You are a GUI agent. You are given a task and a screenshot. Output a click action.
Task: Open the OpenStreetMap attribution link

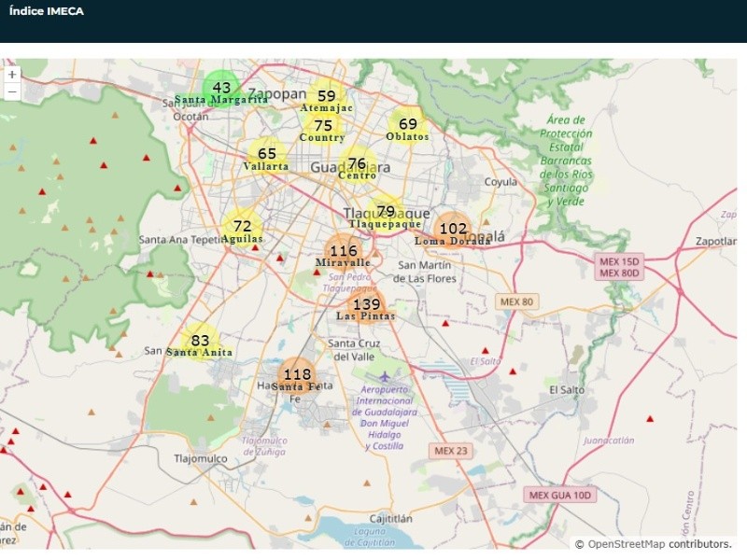coord(626,544)
